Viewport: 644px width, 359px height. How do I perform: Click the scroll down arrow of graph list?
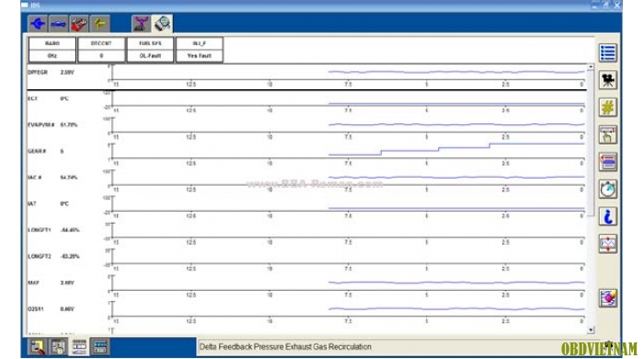tap(591, 330)
